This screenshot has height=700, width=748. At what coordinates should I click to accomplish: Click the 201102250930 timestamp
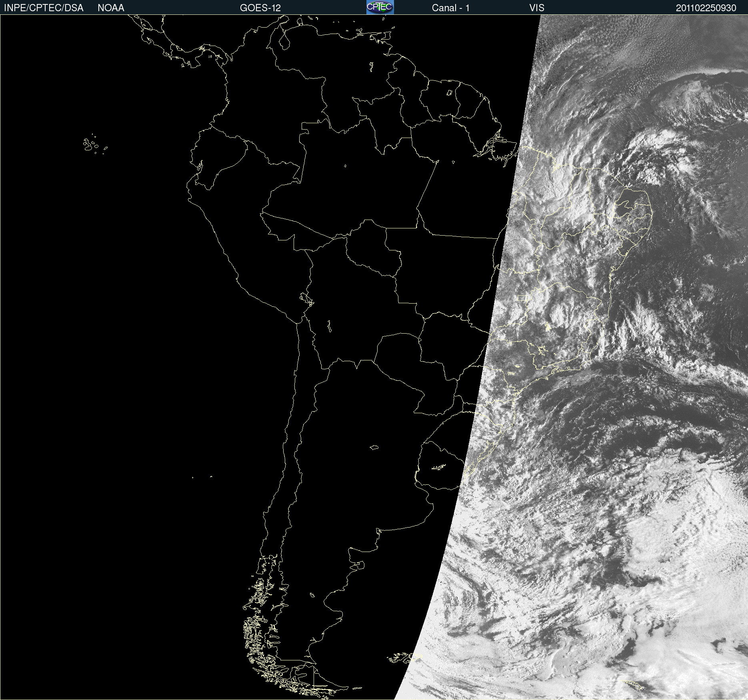pos(706,8)
